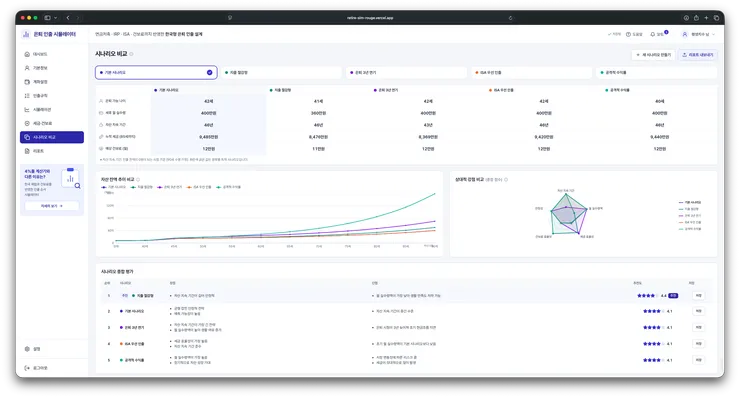Click the save button in the rank 4 ISA row
The width and height of the screenshot is (740, 398).
tap(698, 344)
